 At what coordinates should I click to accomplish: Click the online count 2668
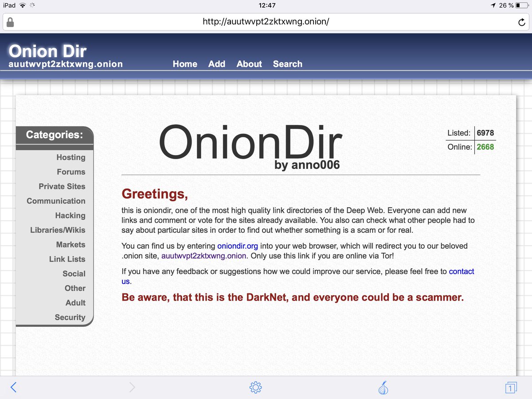[x=485, y=147]
